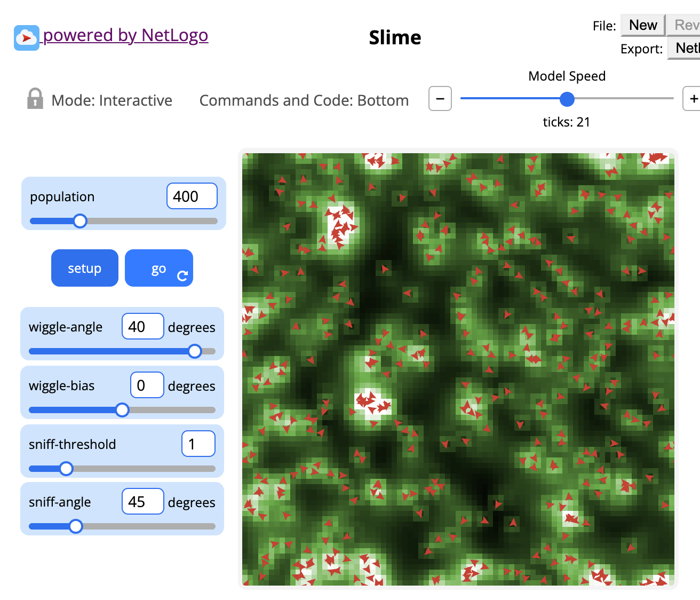Click the Model Speed slider handle
Image resolution: width=700 pixels, height=600 pixels.
pyautogui.click(x=567, y=99)
